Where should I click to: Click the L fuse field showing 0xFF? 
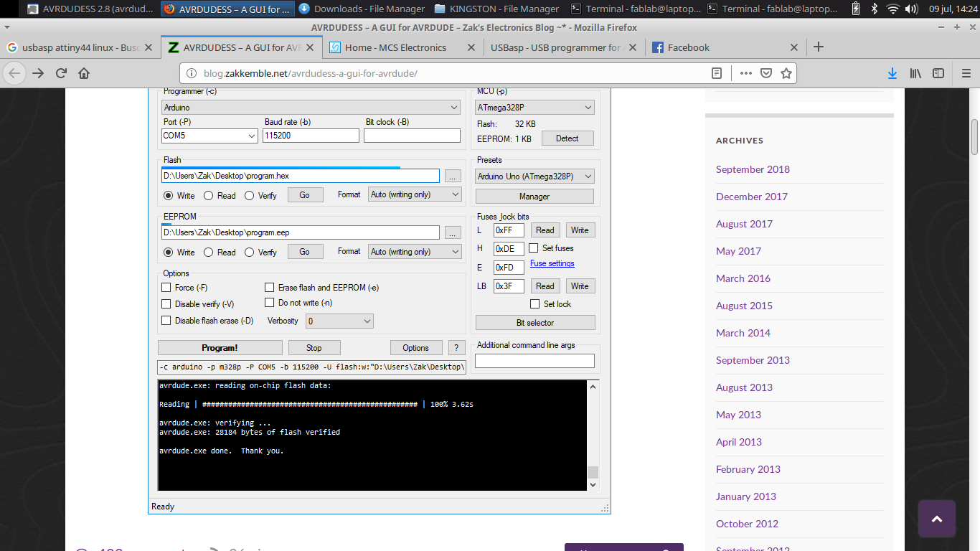pyautogui.click(x=509, y=230)
